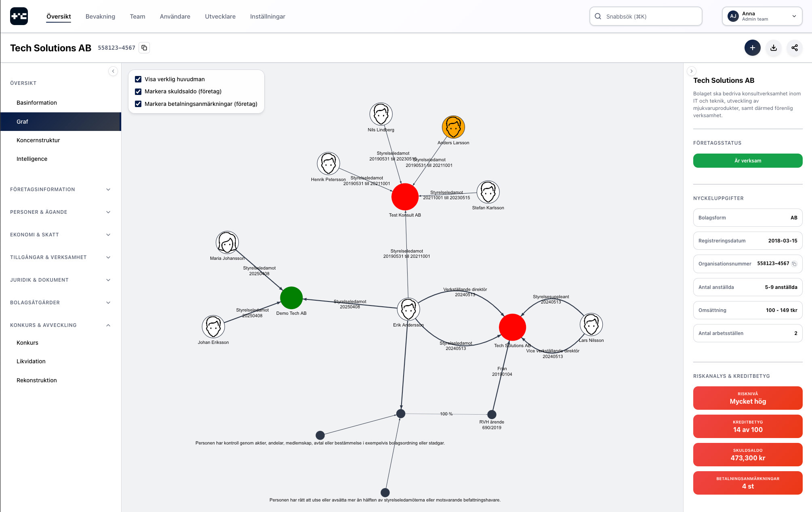Image resolution: width=812 pixels, height=512 pixels.
Task: Click the green Demo Tech AB node
Action: pos(291,298)
